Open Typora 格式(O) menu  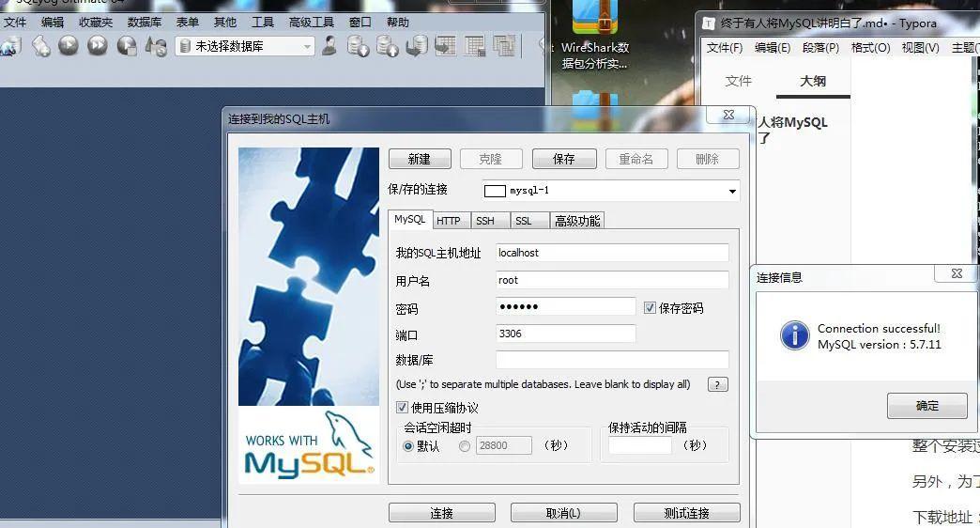pos(870,48)
